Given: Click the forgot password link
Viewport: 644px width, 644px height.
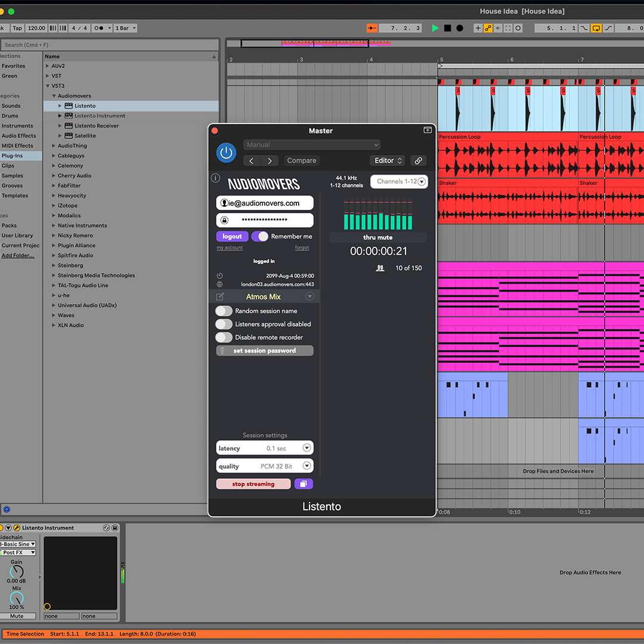Looking at the screenshot, I should point(302,247).
